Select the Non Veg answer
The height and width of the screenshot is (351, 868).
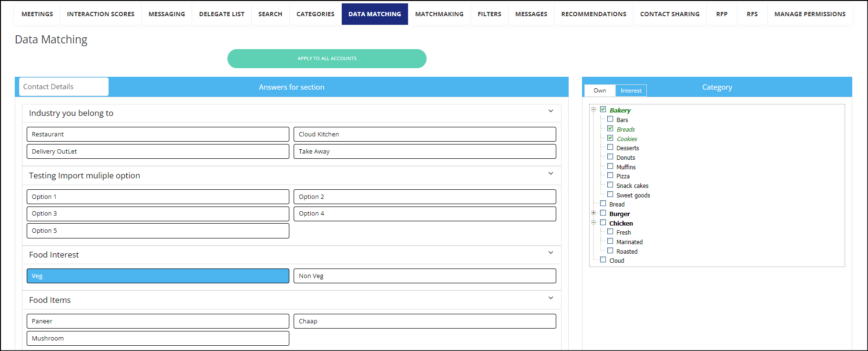[x=424, y=276]
